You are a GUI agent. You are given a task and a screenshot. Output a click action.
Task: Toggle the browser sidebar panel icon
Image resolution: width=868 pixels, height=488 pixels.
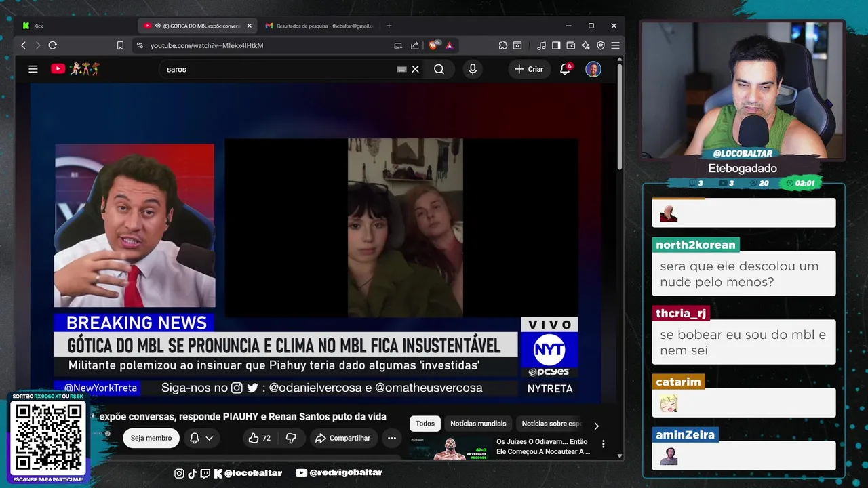[556, 45]
